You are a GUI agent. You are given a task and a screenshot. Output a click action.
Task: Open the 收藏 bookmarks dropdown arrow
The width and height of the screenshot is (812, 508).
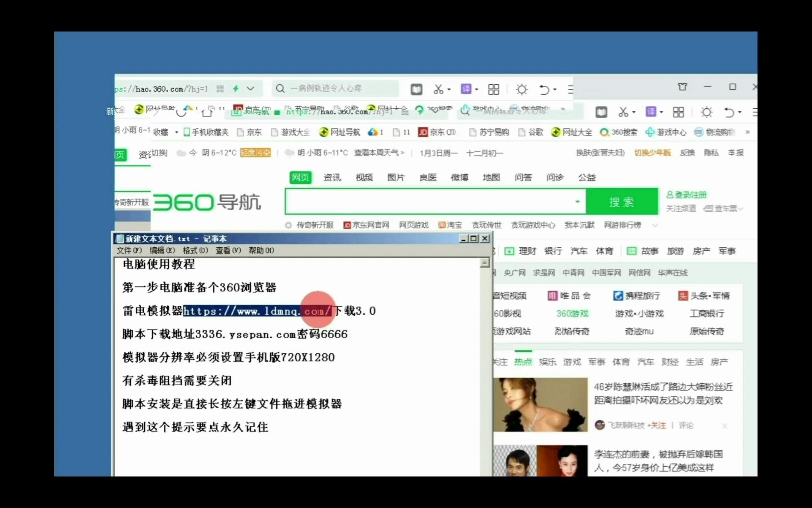coord(176,133)
